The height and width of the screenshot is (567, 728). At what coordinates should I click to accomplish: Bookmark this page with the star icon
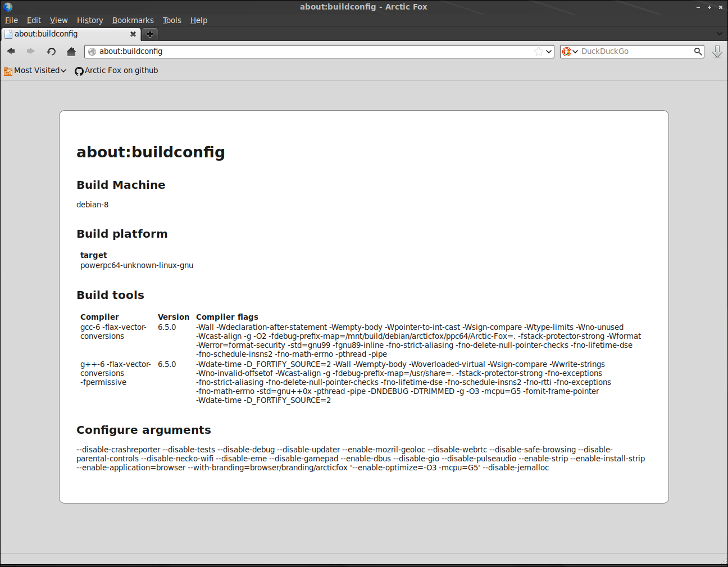(539, 51)
